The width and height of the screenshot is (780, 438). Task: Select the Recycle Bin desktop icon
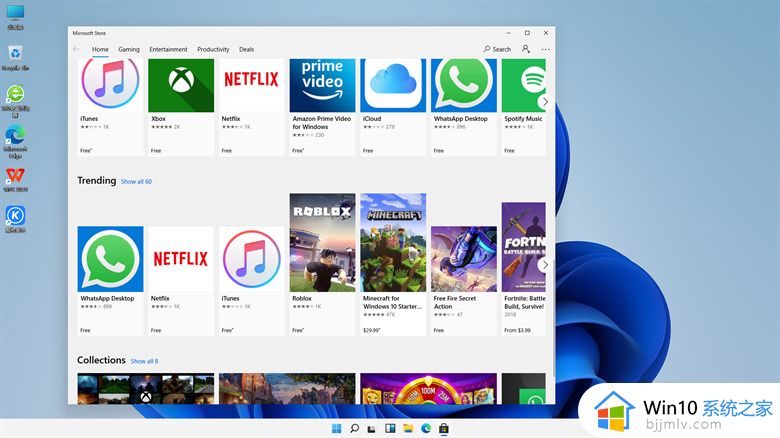pos(15,58)
